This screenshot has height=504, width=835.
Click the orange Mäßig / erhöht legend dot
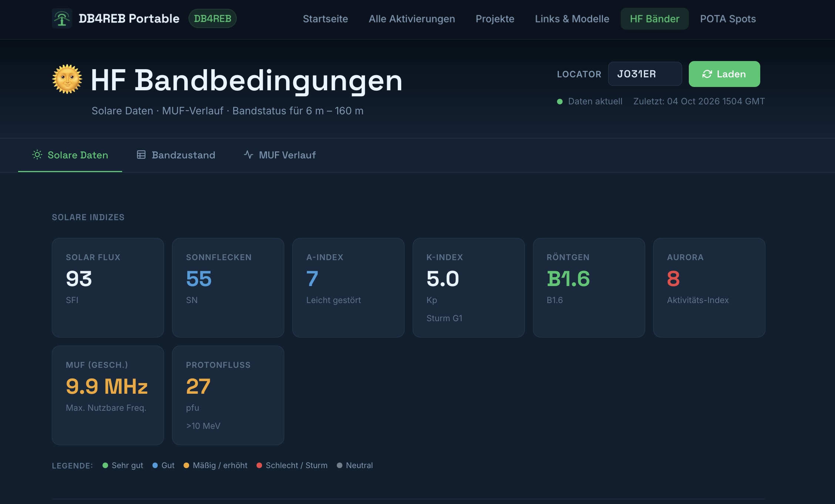(x=186, y=466)
